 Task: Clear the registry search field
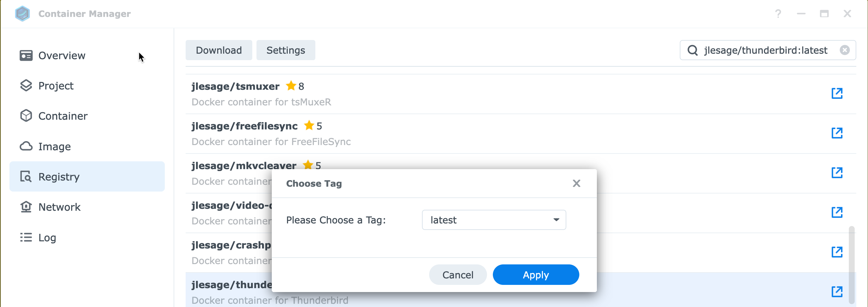(844, 50)
